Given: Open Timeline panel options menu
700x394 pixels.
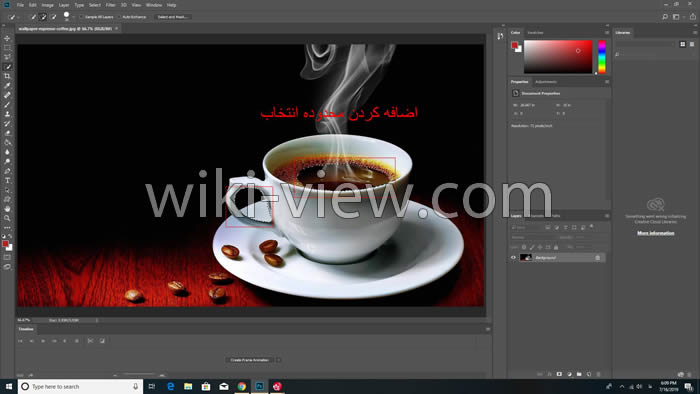Looking at the screenshot, I should tap(488, 329).
